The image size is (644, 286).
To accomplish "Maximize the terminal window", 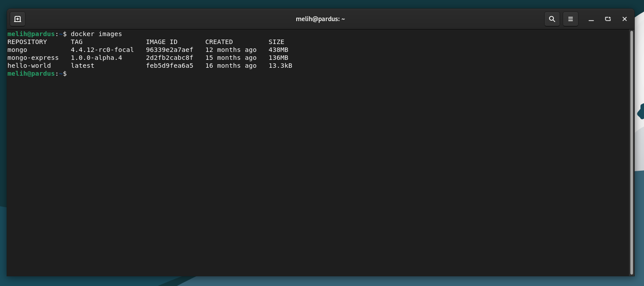I will [608, 19].
